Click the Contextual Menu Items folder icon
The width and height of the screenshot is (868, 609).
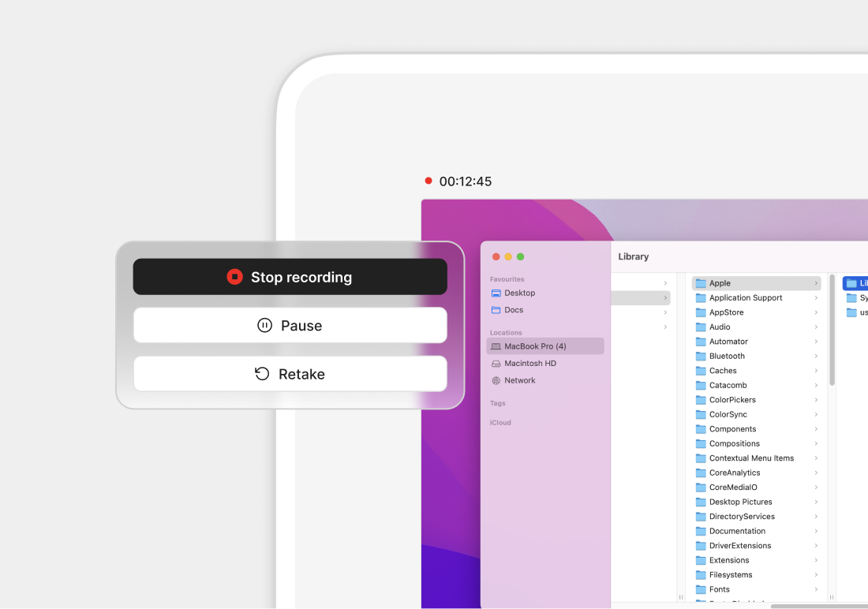[x=701, y=458]
